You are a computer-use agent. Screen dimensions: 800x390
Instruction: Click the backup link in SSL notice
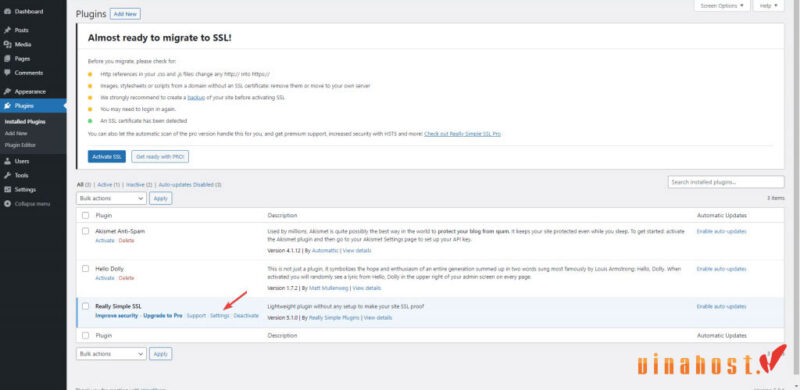[x=196, y=98]
